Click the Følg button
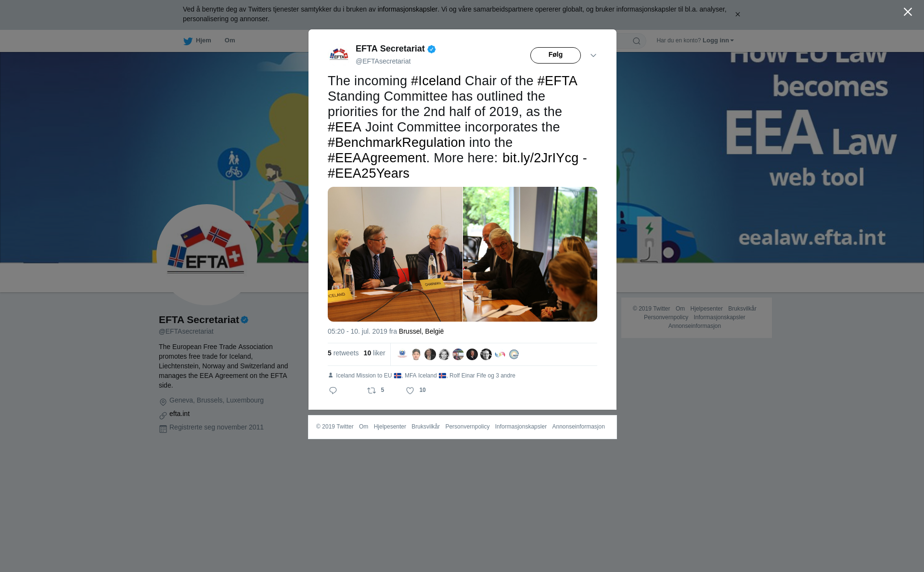Image resolution: width=924 pixels, height=572 pixels. (x=555, y=55)
